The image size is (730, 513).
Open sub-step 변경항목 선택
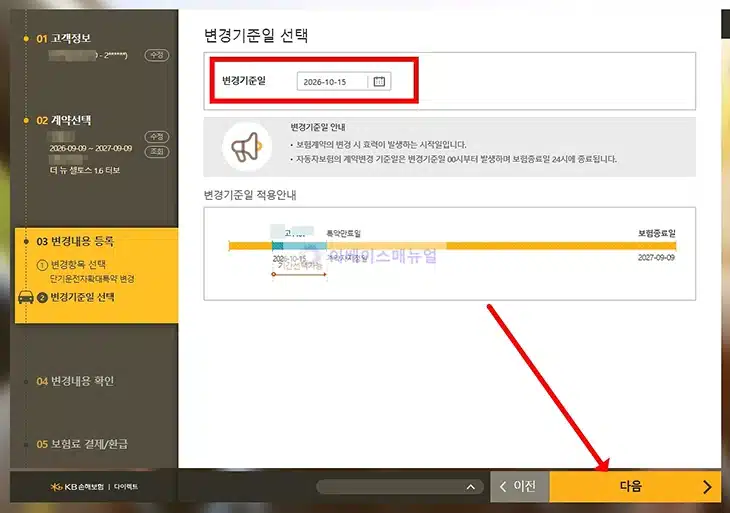(71, 264)
